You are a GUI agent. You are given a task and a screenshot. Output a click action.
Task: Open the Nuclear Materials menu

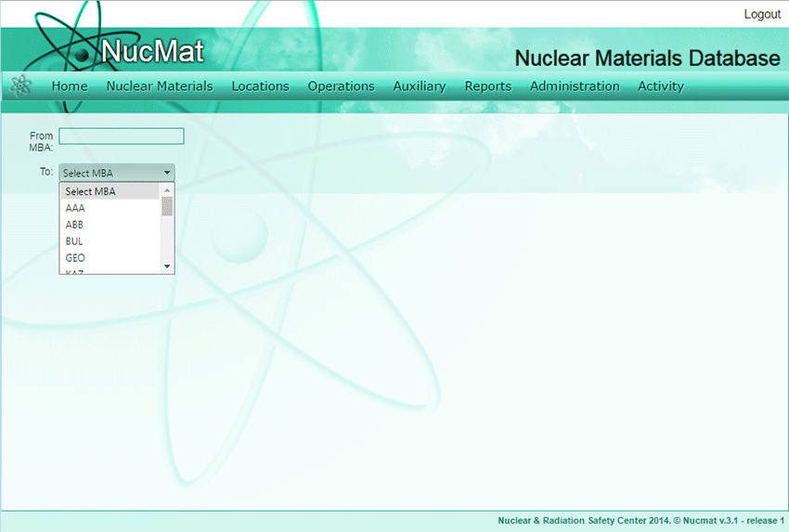[160, 86]
